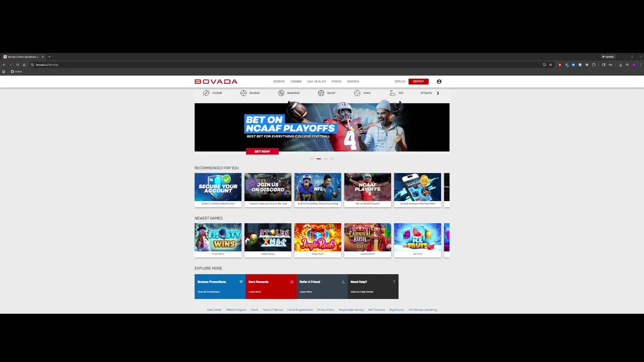Select the active red carousel indicator
The image size is (644, 362).
(x=318, y=159)
